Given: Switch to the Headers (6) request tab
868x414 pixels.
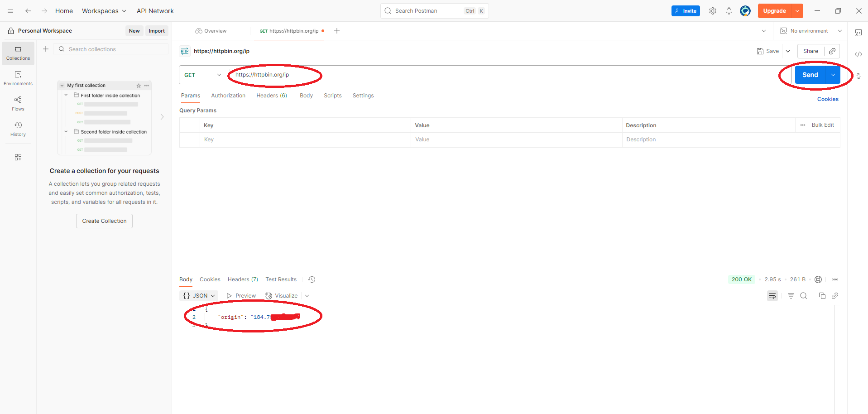Looking at the screenshot, I should coord(272,96).
